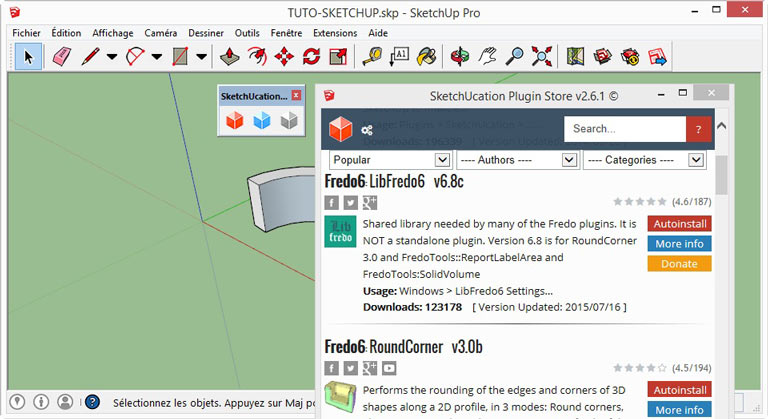Open the Dessiner menu
Viewport: 768px width, 419px height.
[x=206, y=33]
